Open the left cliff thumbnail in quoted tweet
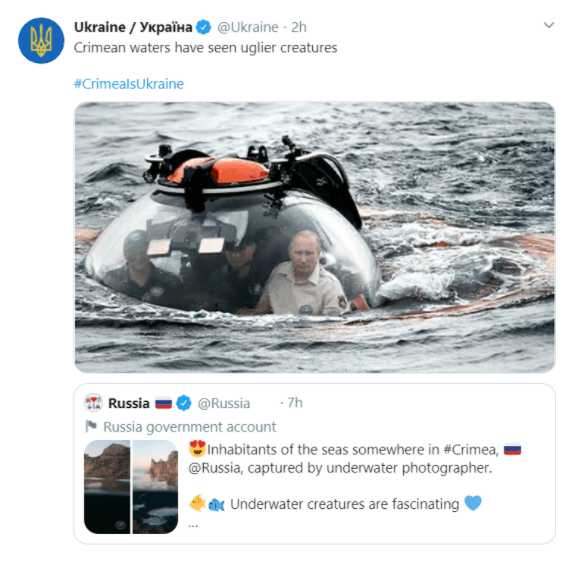 click(107, 487)
